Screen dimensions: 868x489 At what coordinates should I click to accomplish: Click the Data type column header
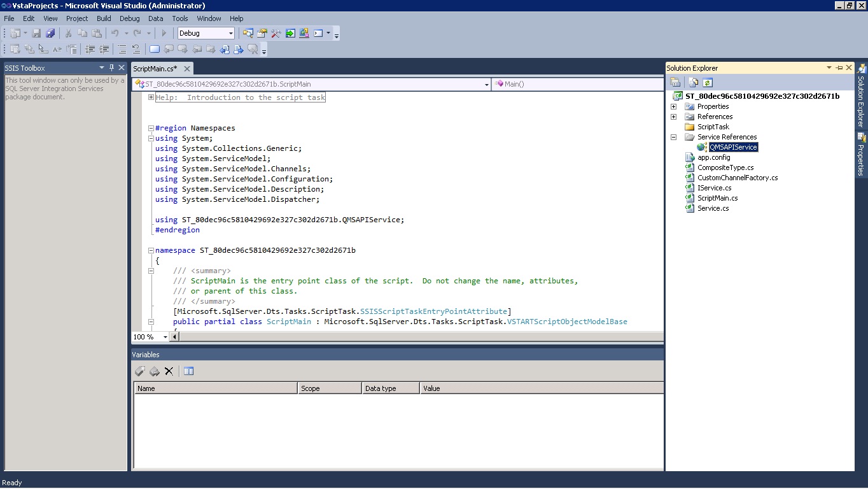[x=391, y=388]
